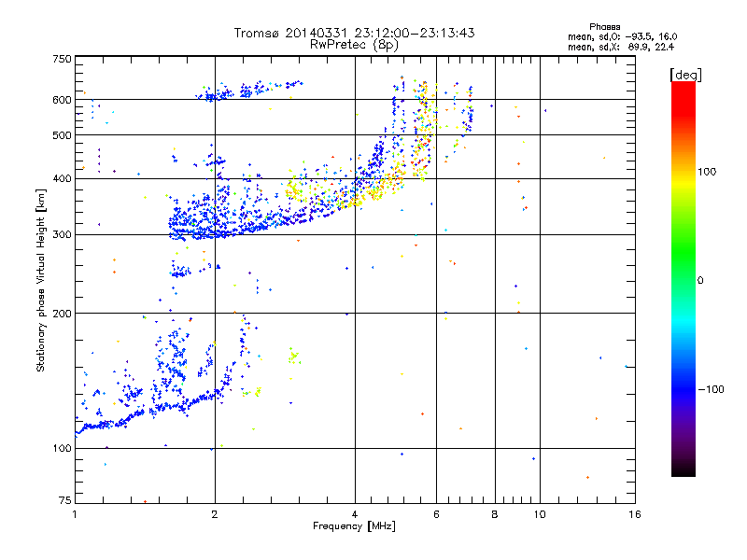Click the 'Phases' header text
747x560 pixels.
(604, 27)
